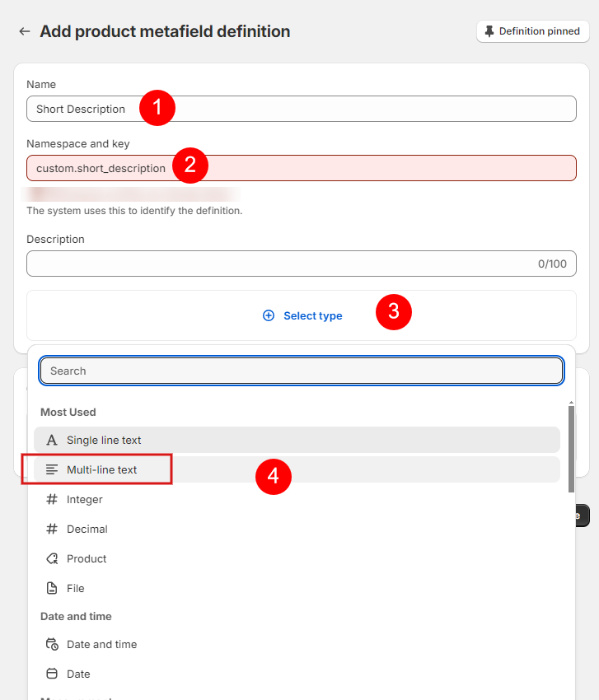This screenshot has width=599, height=700.
Task: Open the Select type dropdown
Action: [302, 315]
